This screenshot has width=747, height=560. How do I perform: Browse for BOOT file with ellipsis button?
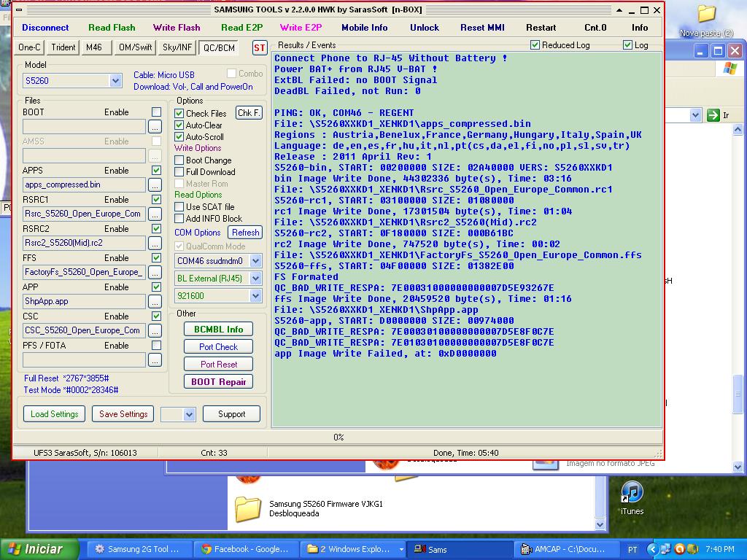click(155, 127)
